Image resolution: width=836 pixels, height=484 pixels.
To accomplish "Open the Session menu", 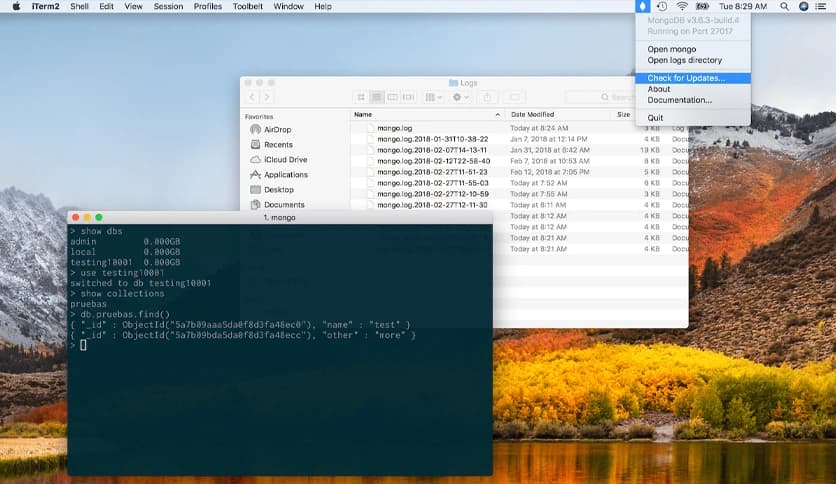I will 168,6.
